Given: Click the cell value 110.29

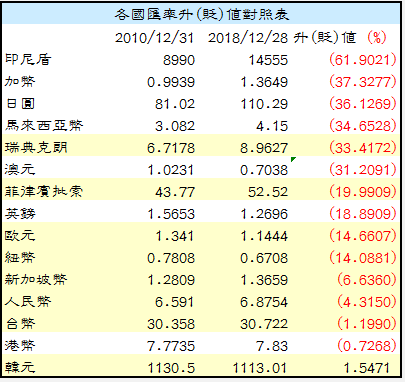Looking at the screenshot, I should pos(264,104).
